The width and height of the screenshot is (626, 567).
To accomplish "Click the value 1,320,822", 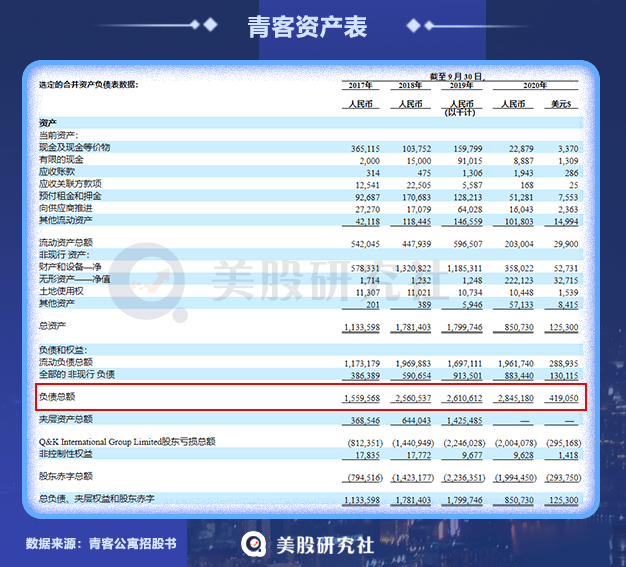I will pyautogui.click(x=413, y=268).
